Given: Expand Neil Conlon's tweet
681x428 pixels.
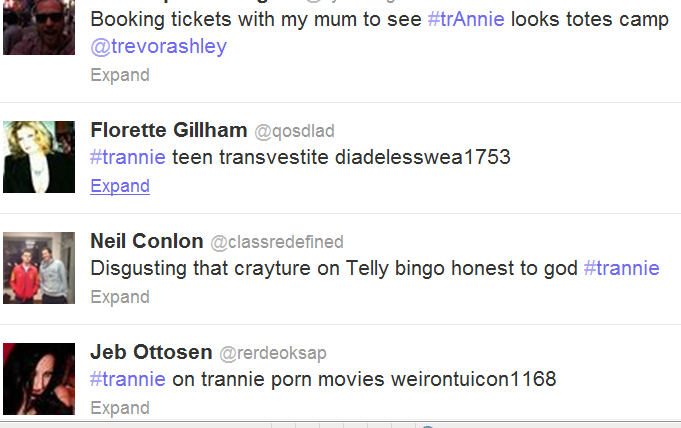Looking at the screenshot, I should [x=120, y=297].
